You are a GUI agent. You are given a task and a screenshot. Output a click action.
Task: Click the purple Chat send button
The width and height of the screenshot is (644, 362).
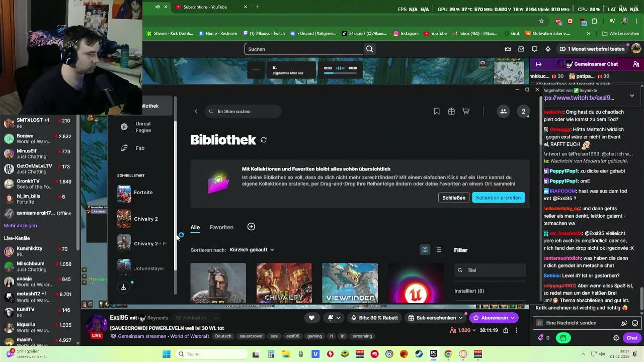tap(632, 338)
